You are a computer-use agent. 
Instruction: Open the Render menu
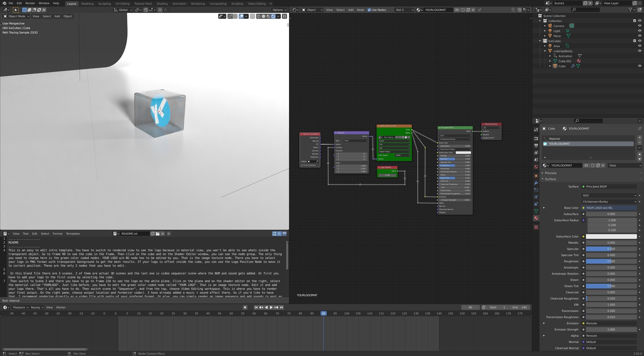[x=30, y=3]
